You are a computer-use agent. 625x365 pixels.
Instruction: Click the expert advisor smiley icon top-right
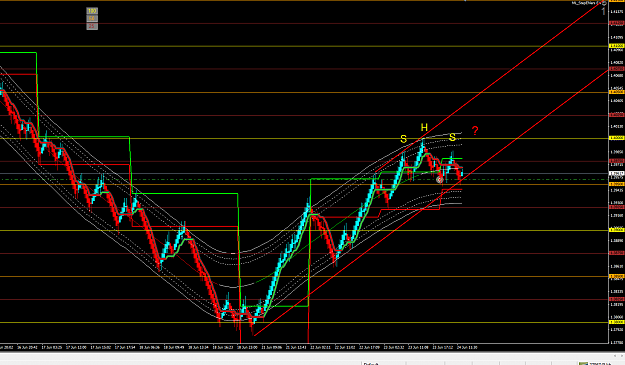click(604, 3)
